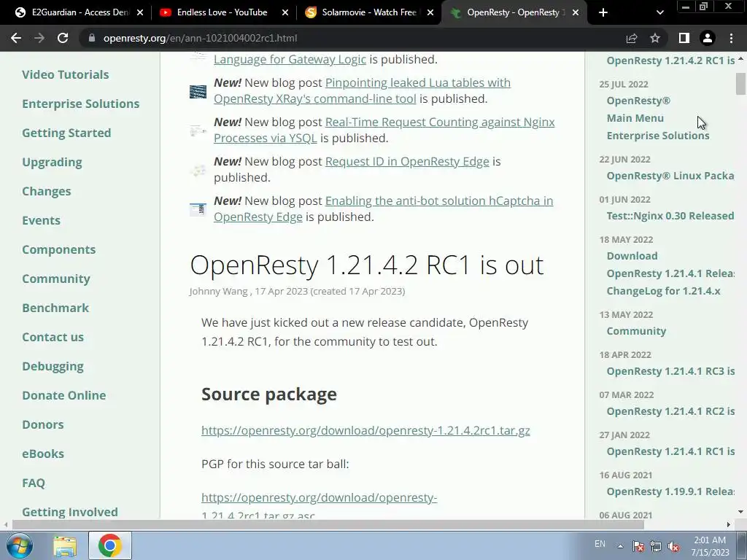
Task: Open eBooks sidebar link
Action: (x=43, y=454)
